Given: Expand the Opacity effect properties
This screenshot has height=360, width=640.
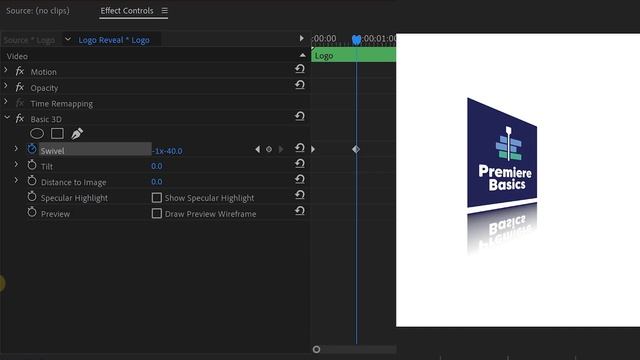Looking at the screenshot, I should (6, 86).
